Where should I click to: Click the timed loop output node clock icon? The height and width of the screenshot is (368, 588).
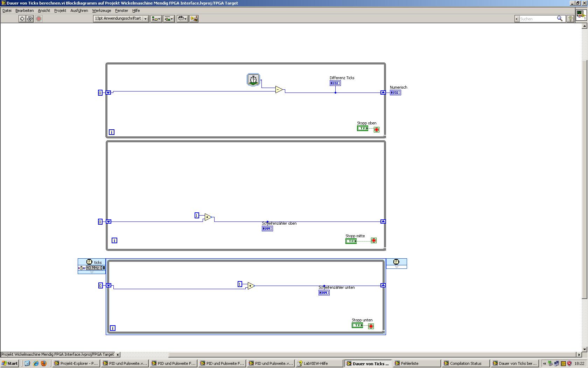[396, 262]
